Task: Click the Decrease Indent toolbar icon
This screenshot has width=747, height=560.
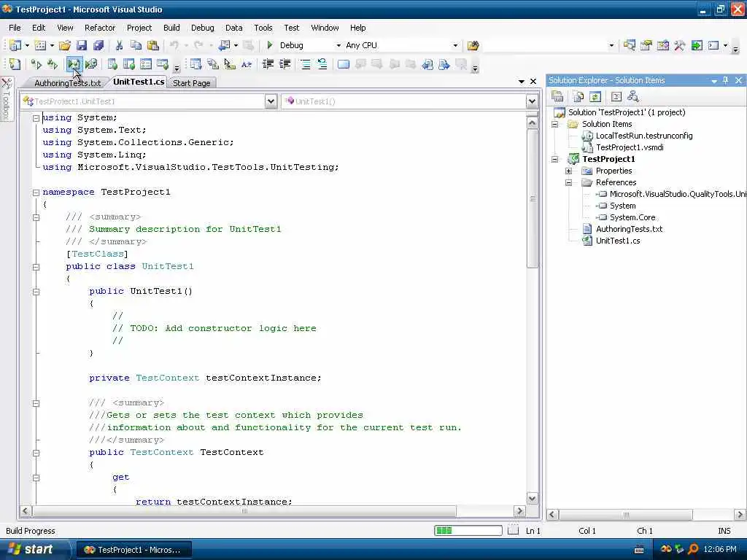Action: [x=268, y=64]
